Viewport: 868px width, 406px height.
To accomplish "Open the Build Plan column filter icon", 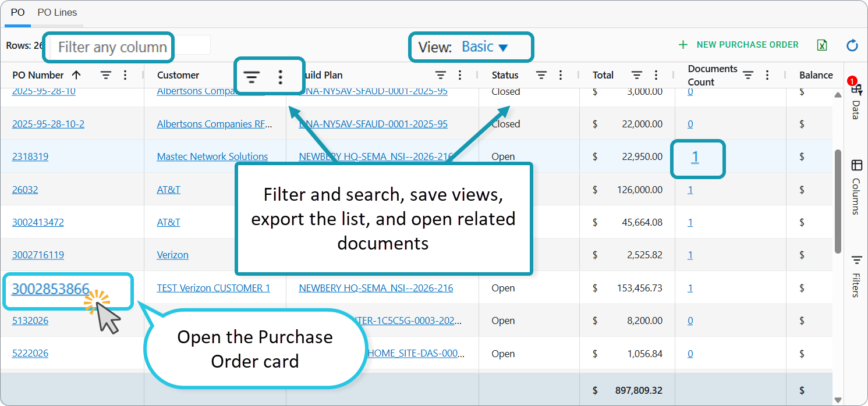I will tap(441, 75).
